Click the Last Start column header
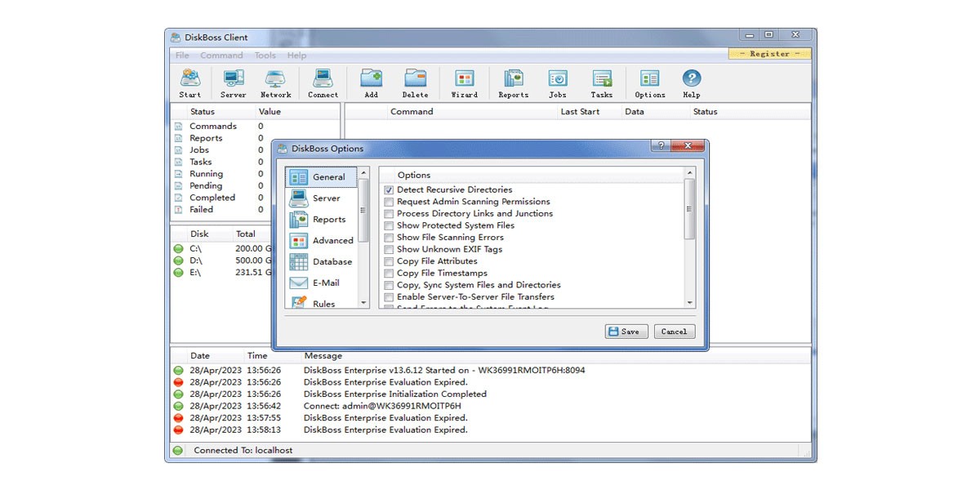The image size is (980, 490). [580, 112]
